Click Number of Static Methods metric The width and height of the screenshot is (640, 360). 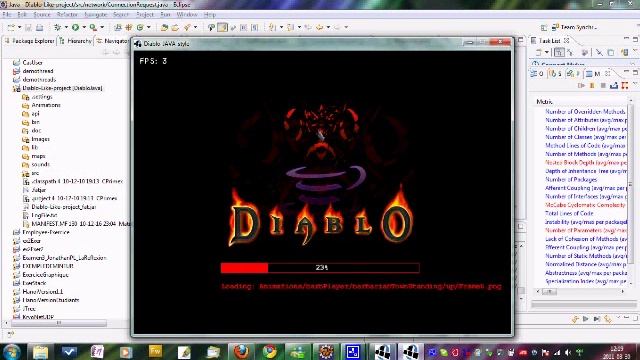click(x=586, y=256)
